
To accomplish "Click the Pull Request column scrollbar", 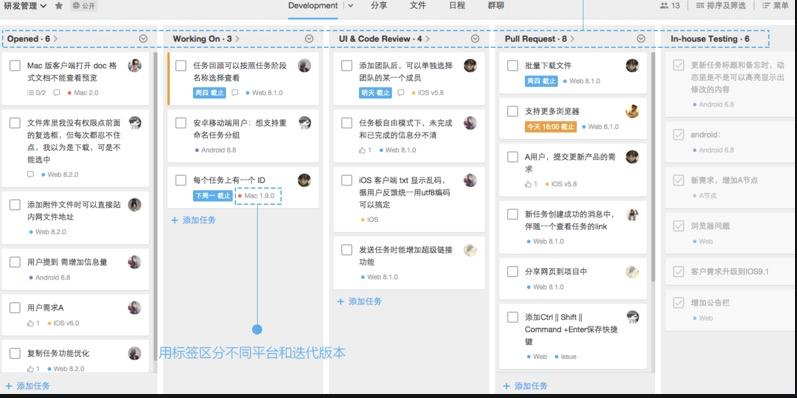I will 653,168.
